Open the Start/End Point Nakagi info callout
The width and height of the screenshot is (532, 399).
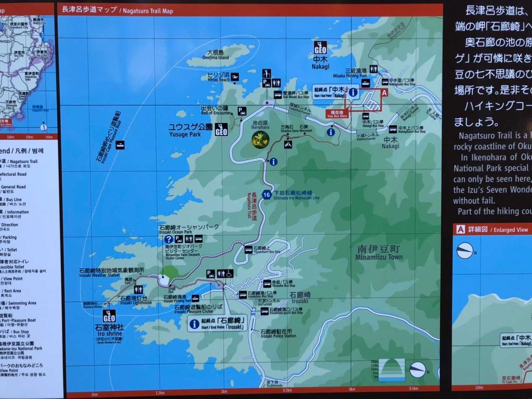(x=336, y=92)
